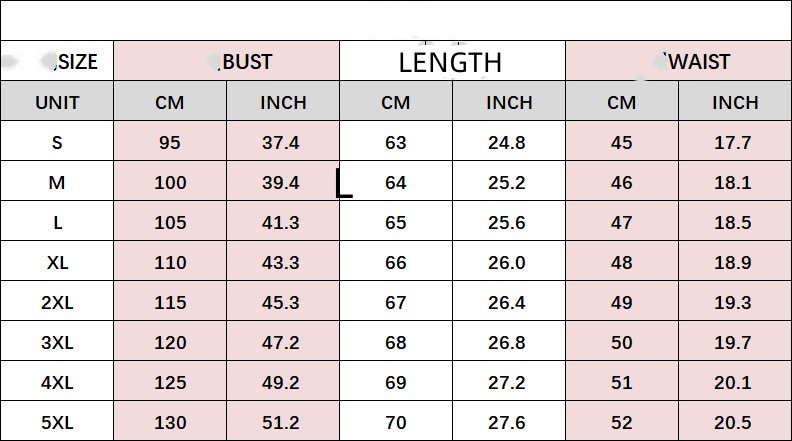
Task: Click the WAIST column header
Action: coord(697,62)
